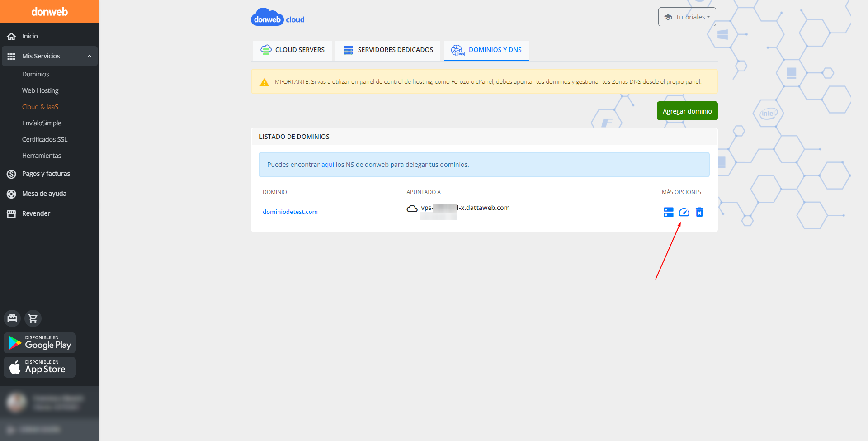
Task: Click the Agregar dominio button
Action: coord(687,111)
